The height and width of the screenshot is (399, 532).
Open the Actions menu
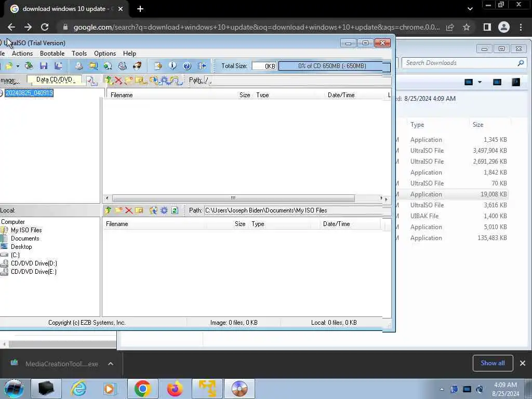(x=22, y=54)
